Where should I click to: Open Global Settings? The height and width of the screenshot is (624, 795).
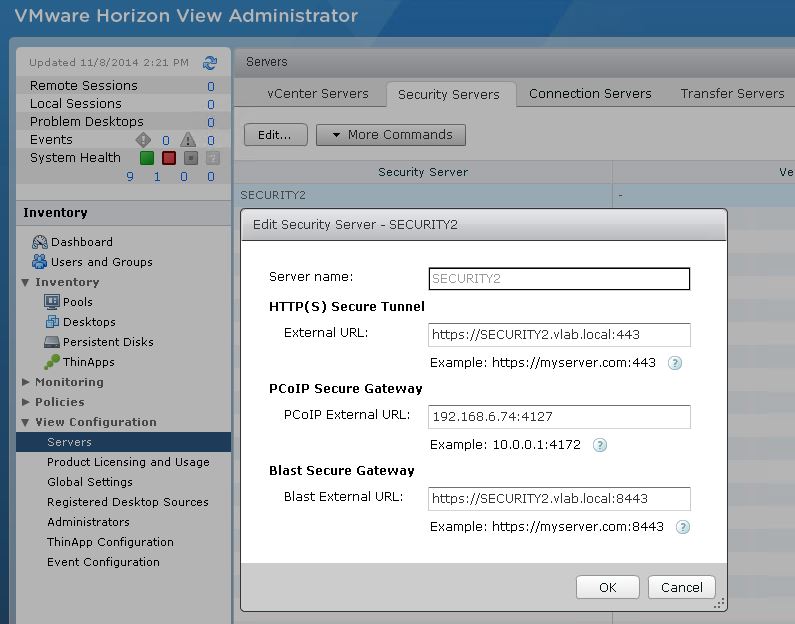point(90,482)
